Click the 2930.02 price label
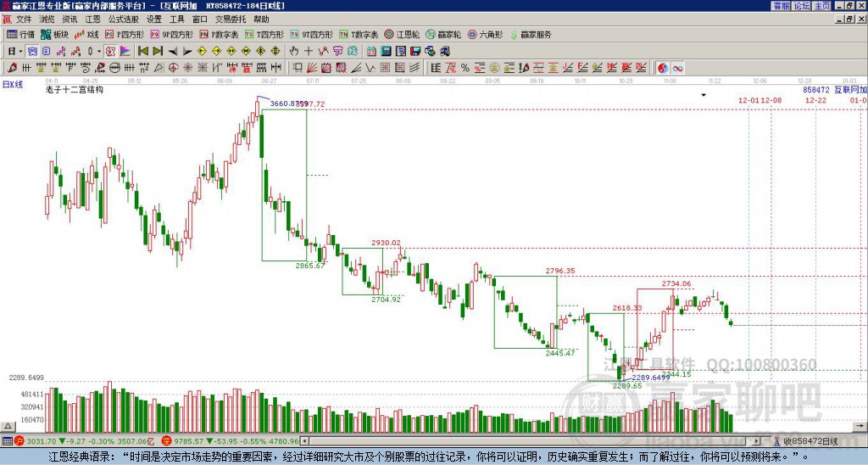This screenshot has width=868, height=465. (x=386, y=243)
